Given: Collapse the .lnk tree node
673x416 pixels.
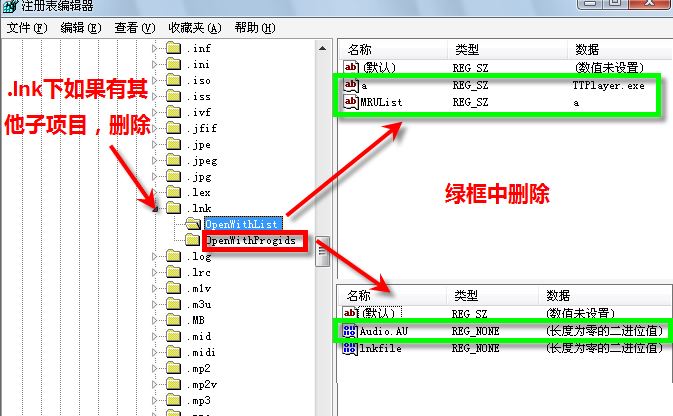Looking at the screenshot, I should (155, 209).
